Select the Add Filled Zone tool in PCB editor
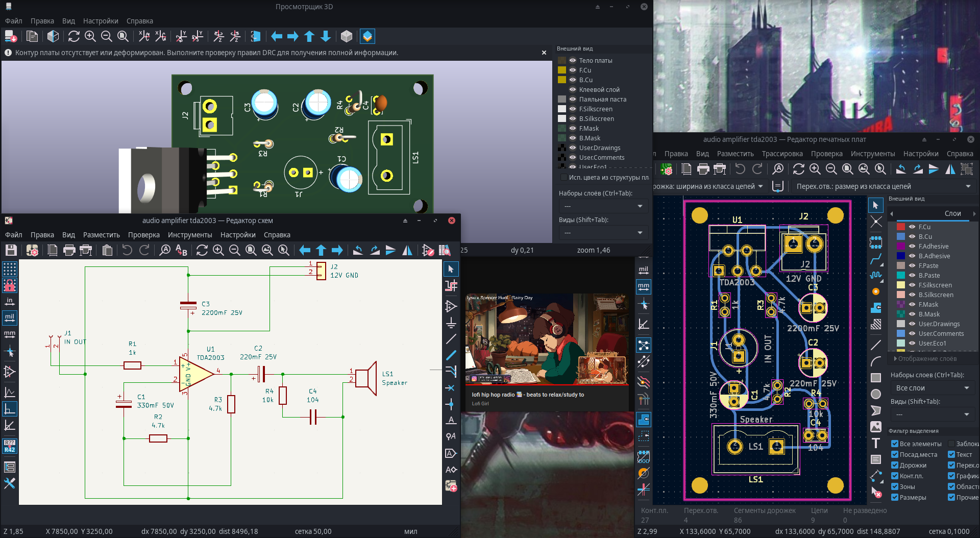Screen dimensions: 980x538 point(876,308)
